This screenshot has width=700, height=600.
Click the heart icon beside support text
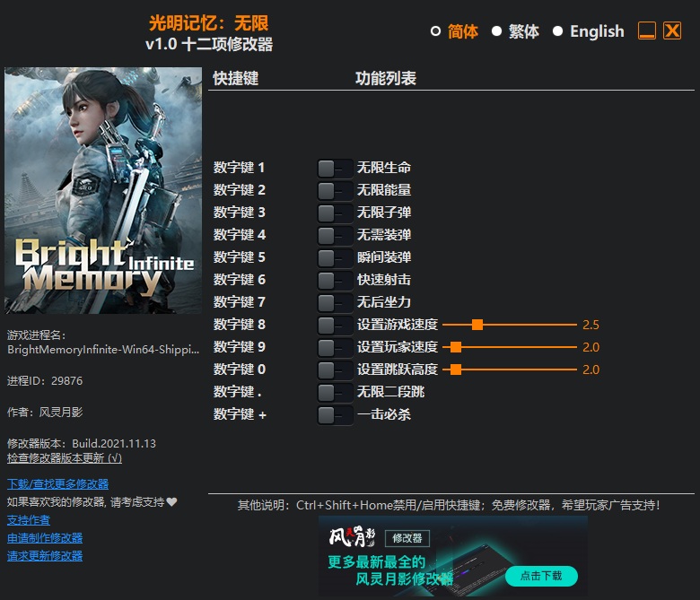[x=172, y=502]
